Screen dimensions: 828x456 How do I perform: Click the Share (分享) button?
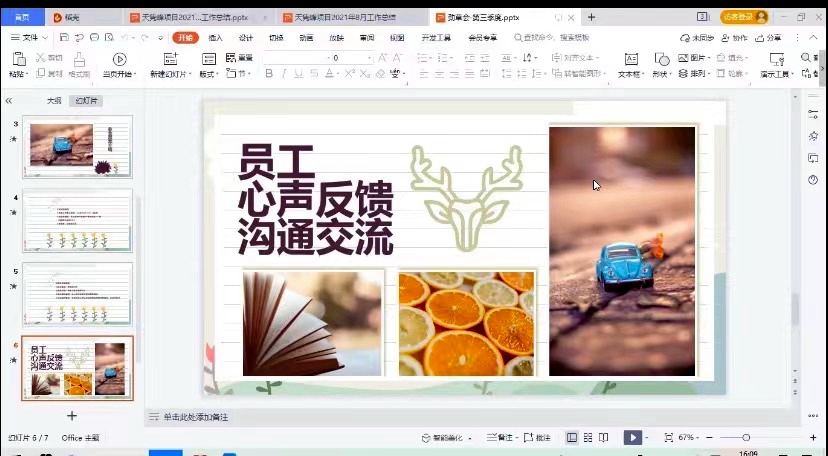pyautogui.click(x=769, y=38)
